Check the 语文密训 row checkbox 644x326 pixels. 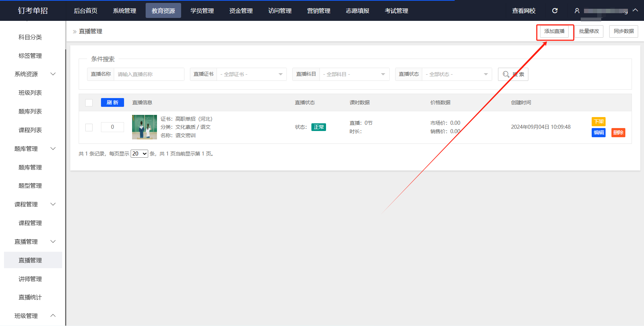(x=89, y=127)
